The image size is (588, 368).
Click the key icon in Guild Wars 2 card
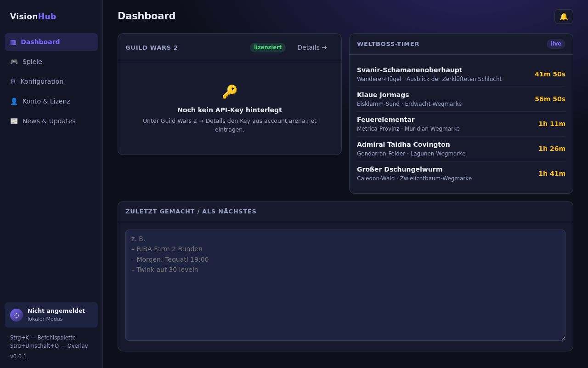click(230, 92)
